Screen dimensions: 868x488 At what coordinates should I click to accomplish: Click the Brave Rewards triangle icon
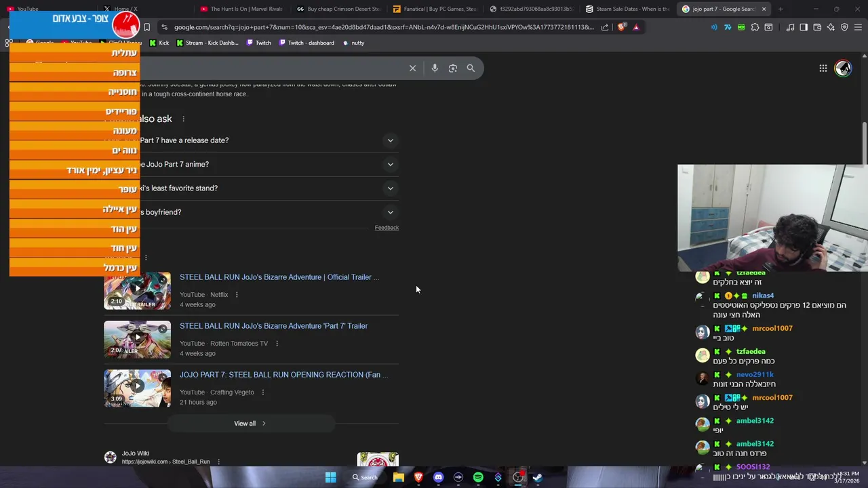[x=636, y=27]
